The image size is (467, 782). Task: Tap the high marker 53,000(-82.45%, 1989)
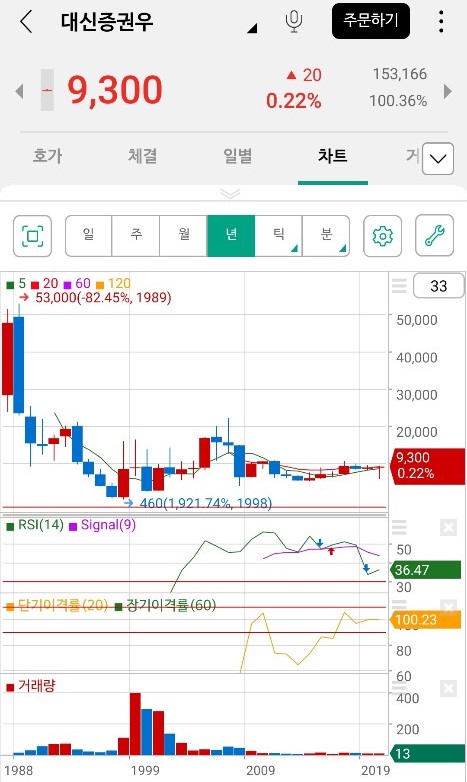pos(103,298)
